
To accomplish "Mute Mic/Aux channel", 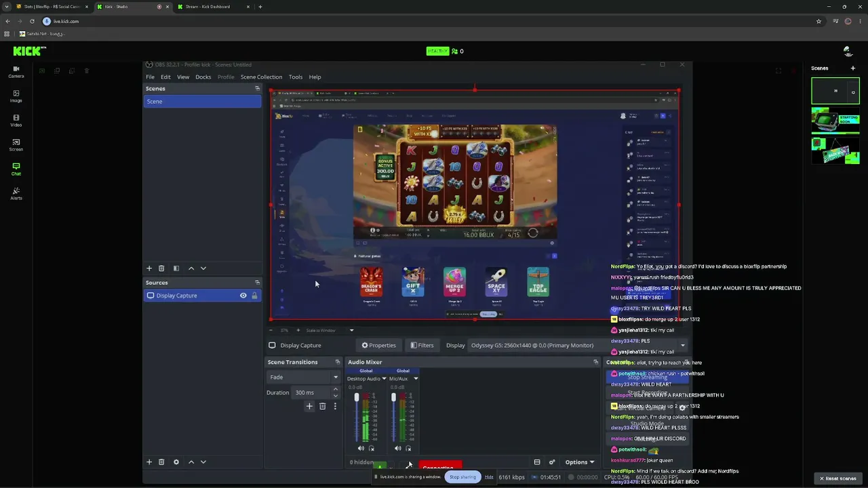I will [397, 448].
